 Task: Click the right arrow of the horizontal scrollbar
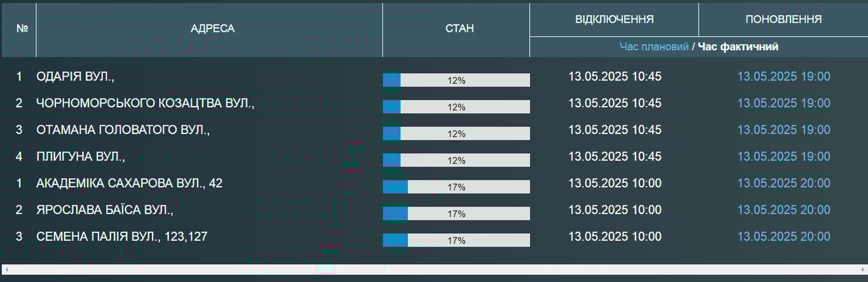click(862, 269)
